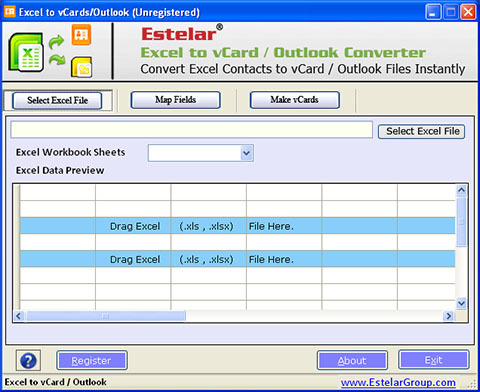
Task: Click the Excel file path input field
Action: pyautogui.click(x=191, y=130)
